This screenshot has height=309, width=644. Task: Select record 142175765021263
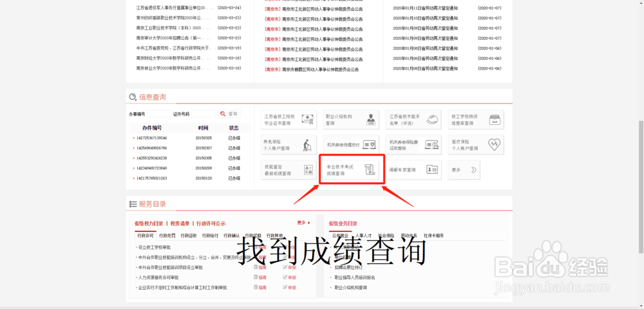(x=151, y=178)
